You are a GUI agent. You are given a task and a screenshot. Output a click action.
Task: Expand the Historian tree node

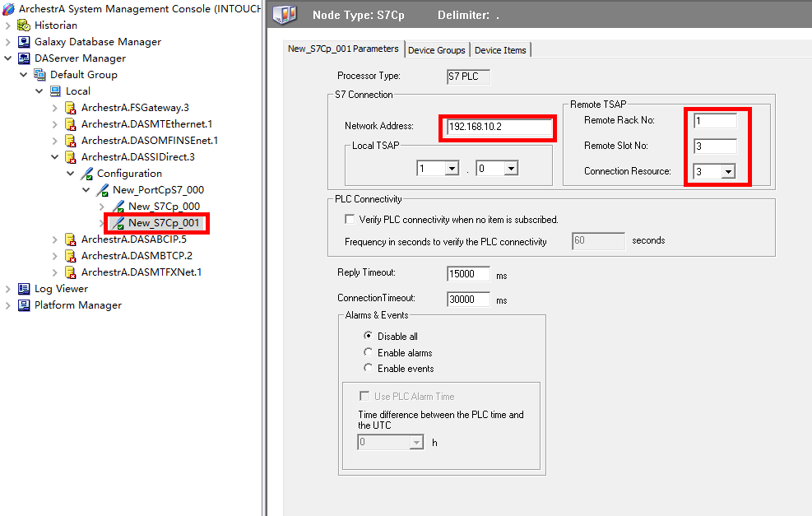coord(7,26)
